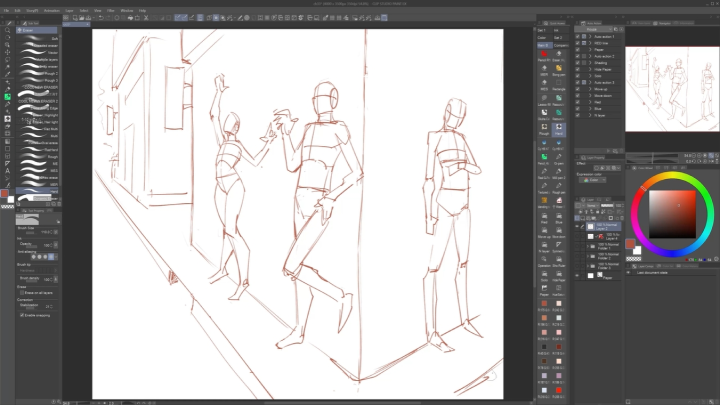The image size is (720, 405).
Task: Open Expression color dropdown
Action: point(592,180)
